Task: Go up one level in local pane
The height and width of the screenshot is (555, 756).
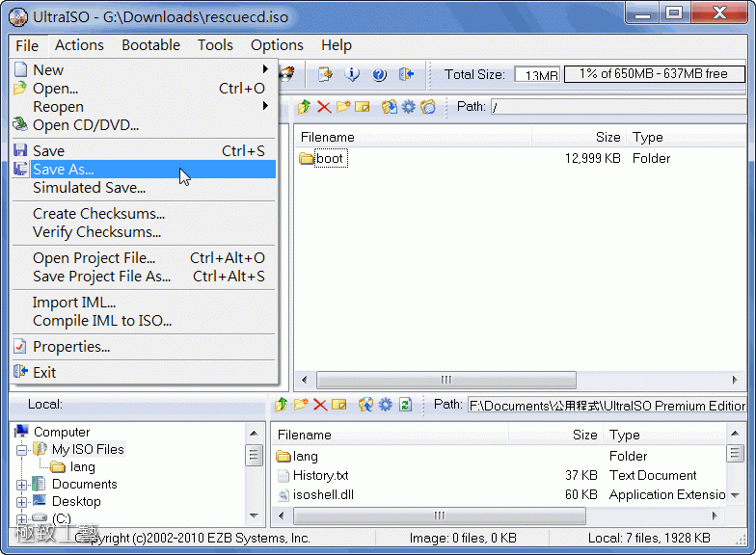Action: (282, 405)
